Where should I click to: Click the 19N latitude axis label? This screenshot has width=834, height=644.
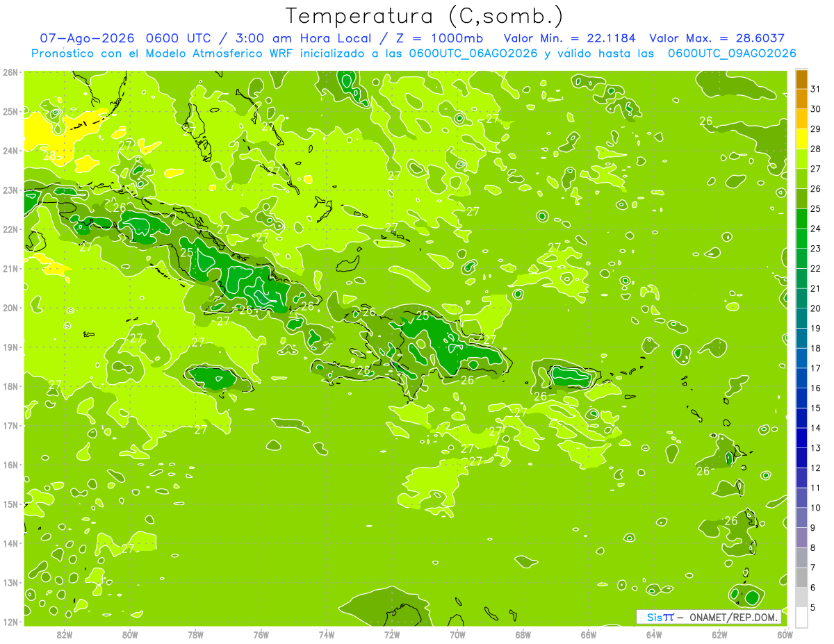[x=10, y=347]
